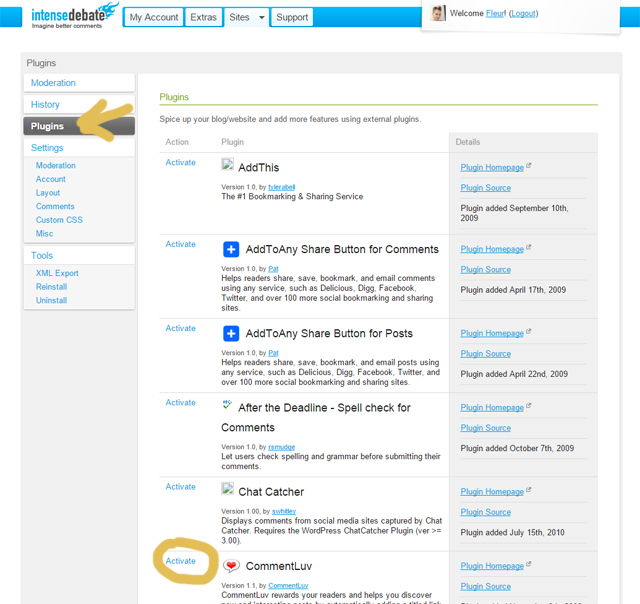Click AddToAny Share Button for Posts icon
Image resolution: width=640 pixels, height=604 pixels.
pyautogui.click(x=231, y=333)
